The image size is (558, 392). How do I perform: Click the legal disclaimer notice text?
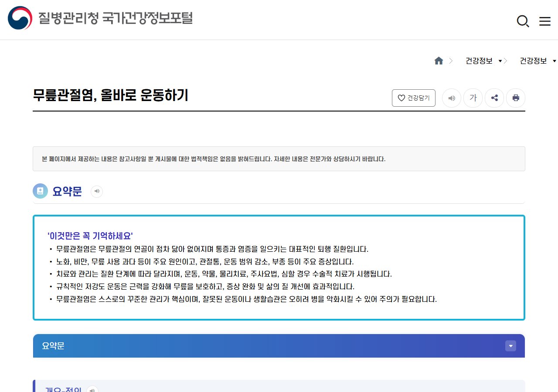[x=214, y=159]
